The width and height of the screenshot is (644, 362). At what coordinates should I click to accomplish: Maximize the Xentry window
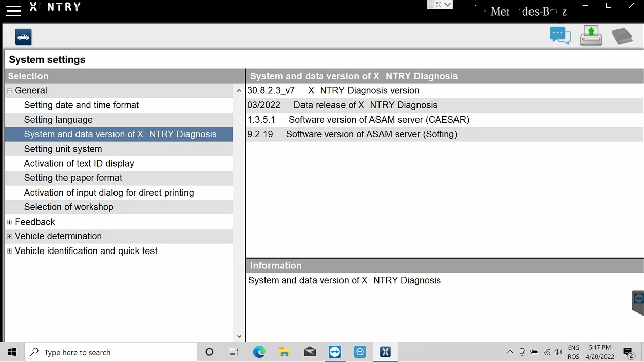pos(609,6)
